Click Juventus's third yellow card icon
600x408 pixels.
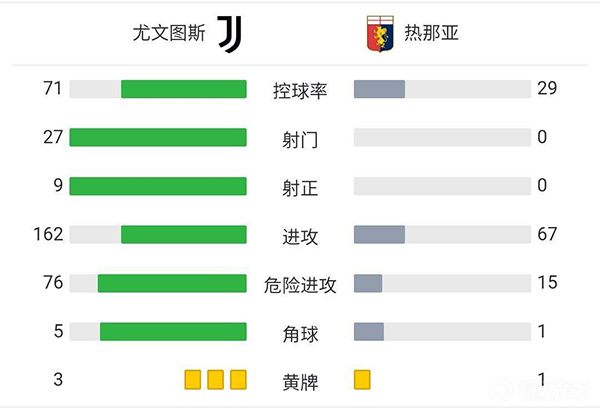pyautogui.click(x=238, y=379)
